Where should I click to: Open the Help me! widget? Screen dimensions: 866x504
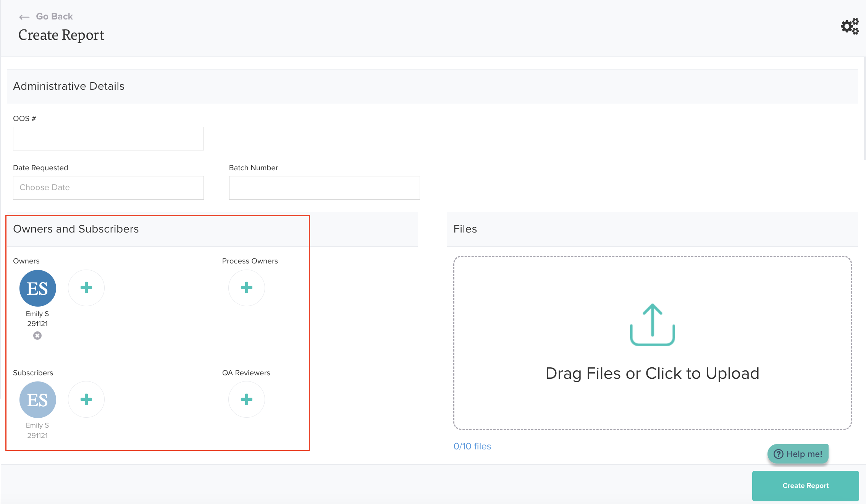coord(798,454)
